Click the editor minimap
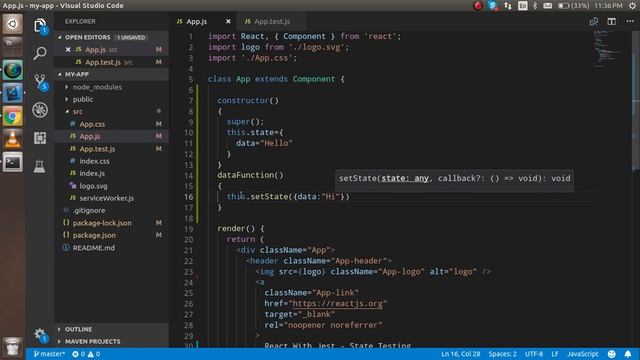 click(609, 49)
